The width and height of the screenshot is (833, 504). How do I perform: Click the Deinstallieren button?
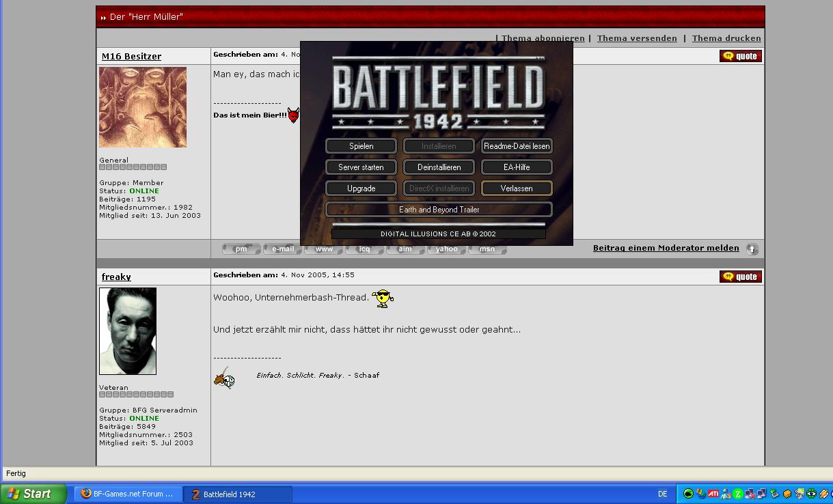coord(439,167)
